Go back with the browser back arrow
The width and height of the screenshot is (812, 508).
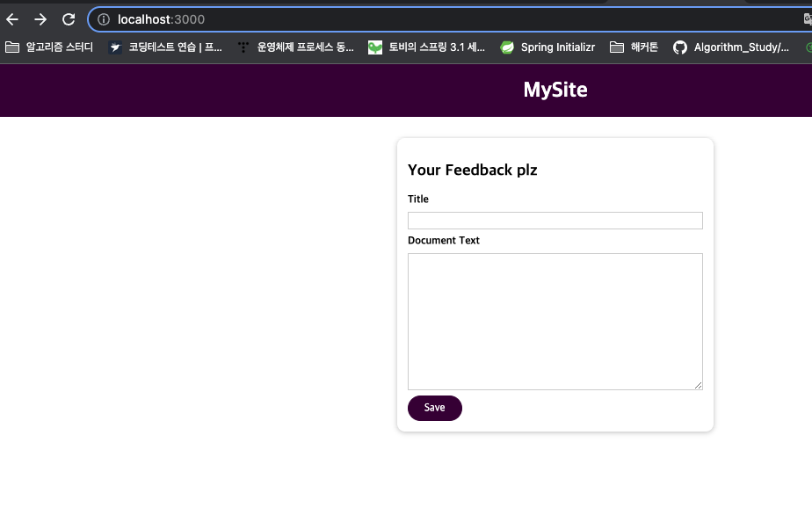(x=12, y=19)
